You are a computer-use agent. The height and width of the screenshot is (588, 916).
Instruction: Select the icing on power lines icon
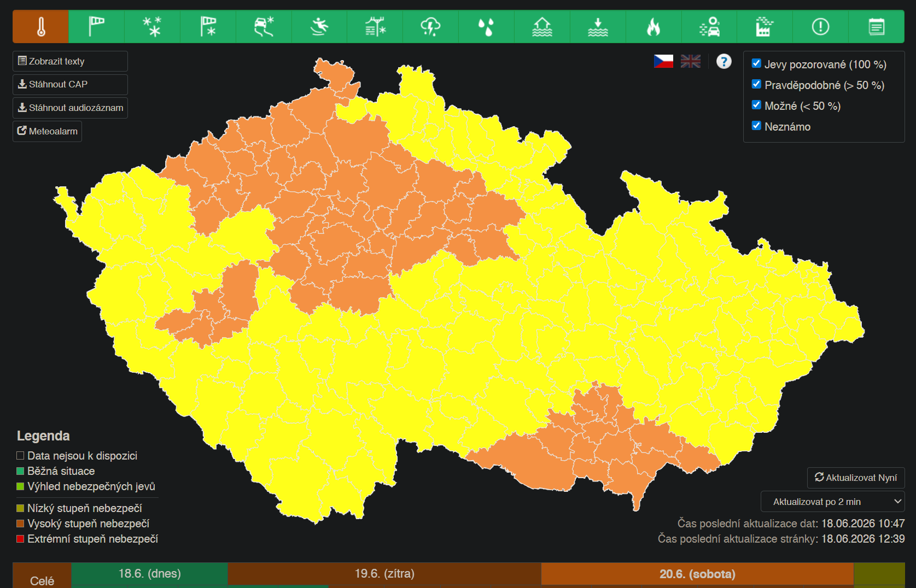(x=376, y=26)
